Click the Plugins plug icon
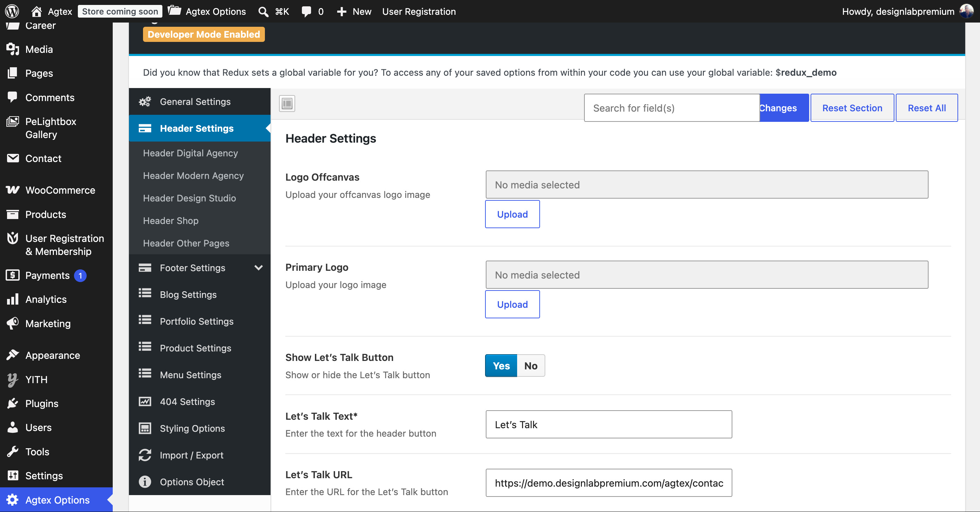Screen dimensions: 980x512 click(x=13, y=403)
